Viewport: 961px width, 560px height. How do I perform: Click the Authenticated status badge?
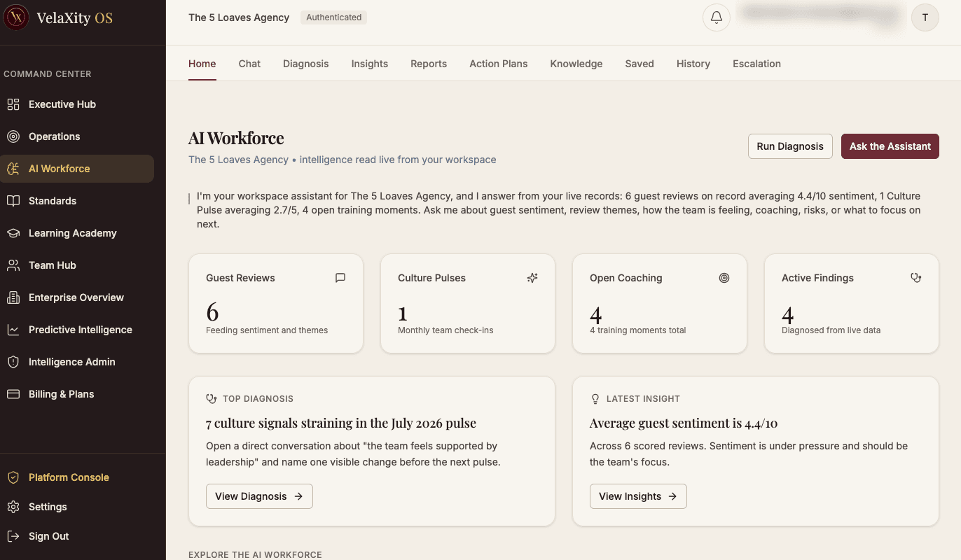click(334, 17)
